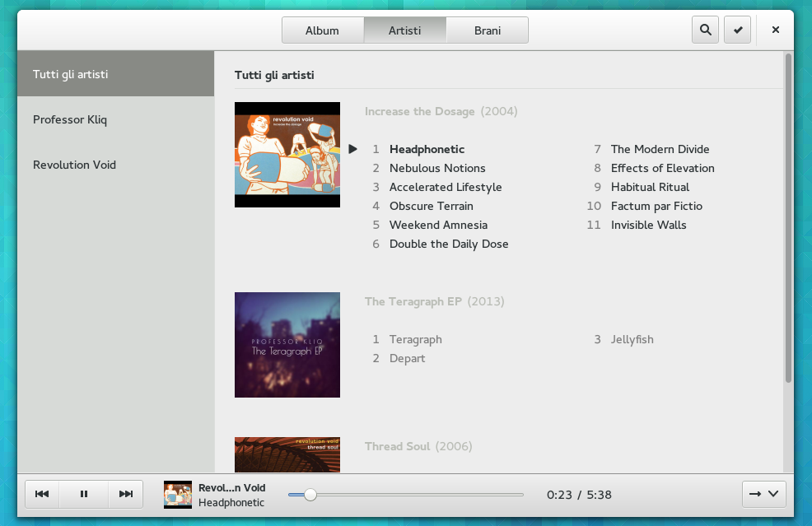Click the 0:23 elapsed time label
The width and height of the screenshot is (812, 526).
[x=559, y=495]
